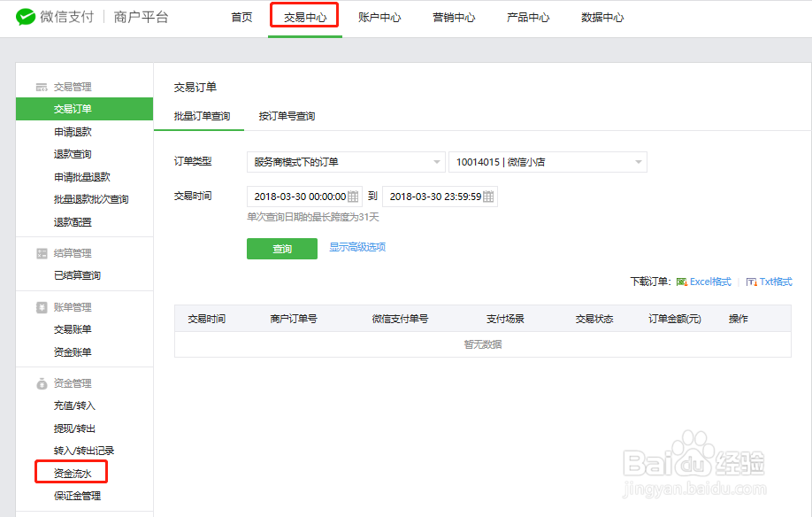Open 已结算查询 in sidebar
812x517 pixels.
click(77, 275)
